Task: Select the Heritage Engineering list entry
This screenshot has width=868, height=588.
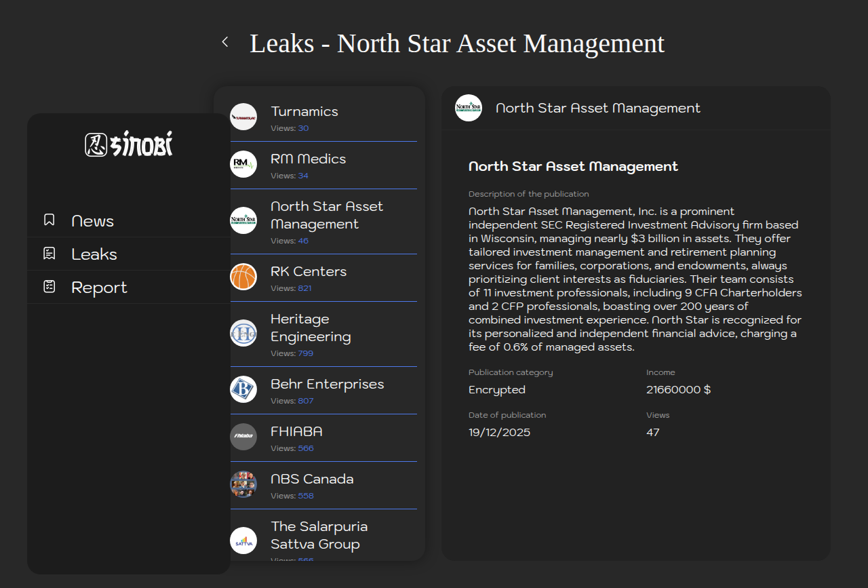Action: [x=311, y=328]
